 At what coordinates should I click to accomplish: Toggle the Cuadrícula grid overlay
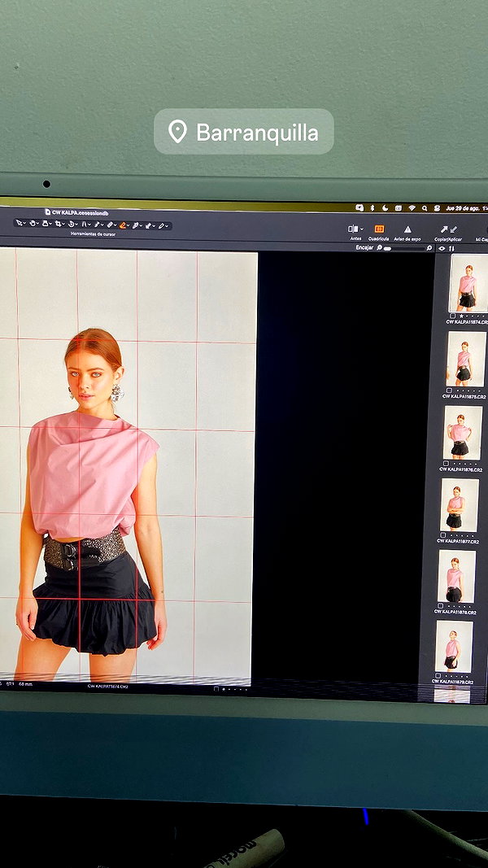pyautogui.click(x=380, y=229)
